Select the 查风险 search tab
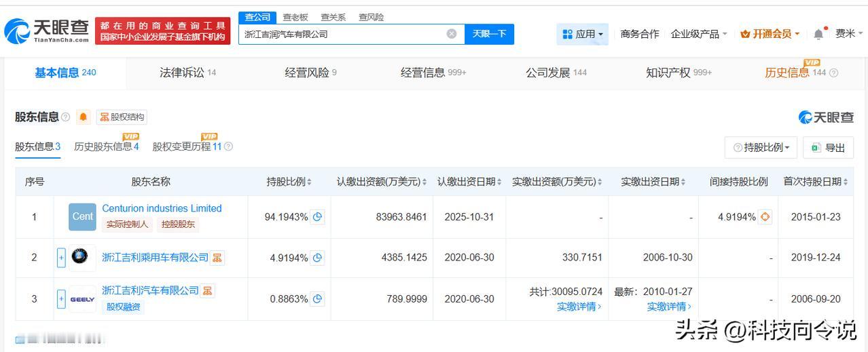Screen dimensions: 868x352 click(x=372, y=17)
